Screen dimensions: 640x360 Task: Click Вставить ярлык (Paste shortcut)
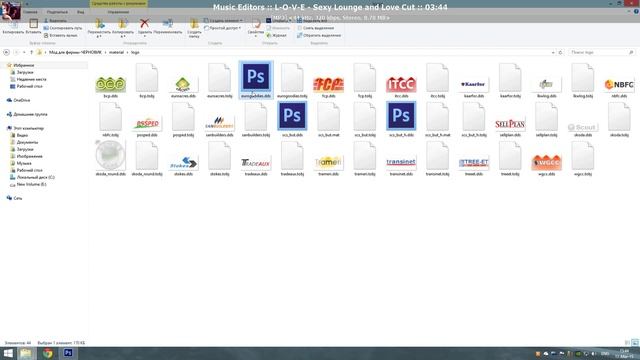pyautogui.click(x=60, y=36)
